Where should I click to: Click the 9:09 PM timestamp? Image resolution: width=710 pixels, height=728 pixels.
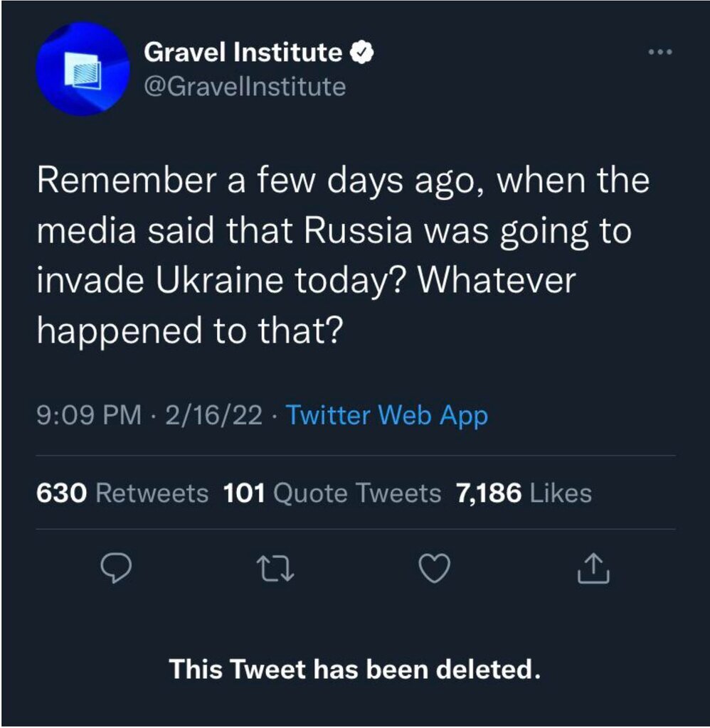point(88,414)
